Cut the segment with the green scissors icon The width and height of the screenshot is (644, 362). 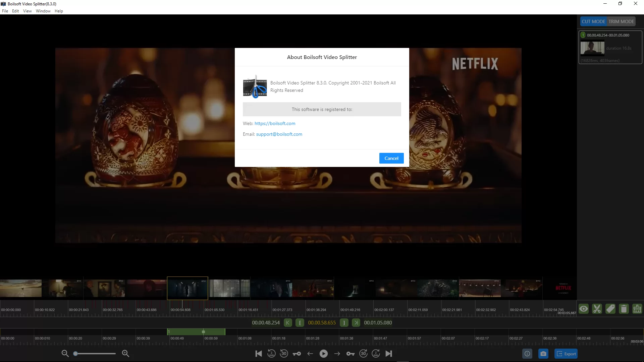(597, 309)
